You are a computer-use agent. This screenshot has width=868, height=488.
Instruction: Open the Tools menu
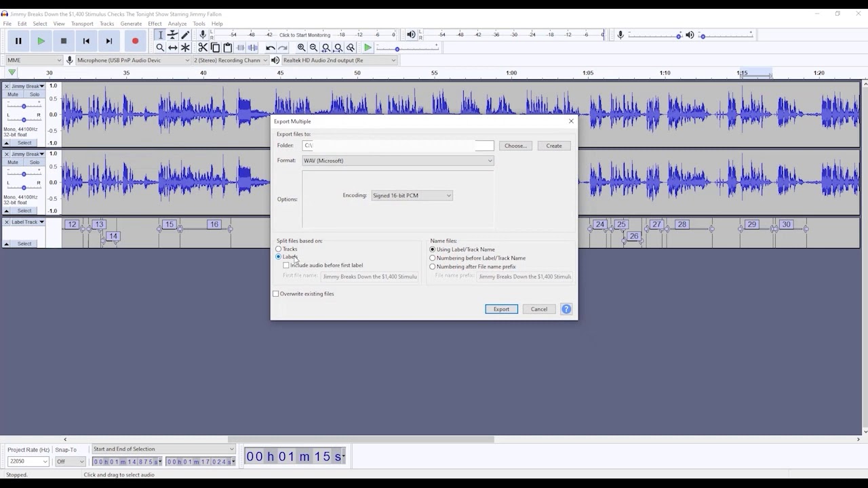199,24
